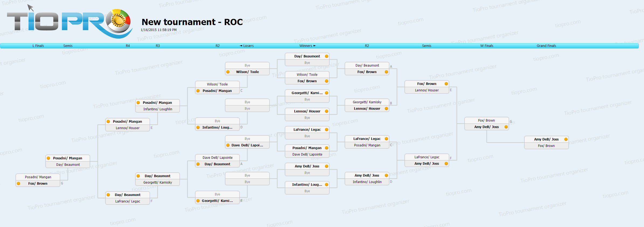
Task: Click orange dot beside Dave DeB/ Lapoi... entry
Action: click(x=228, y=145)
